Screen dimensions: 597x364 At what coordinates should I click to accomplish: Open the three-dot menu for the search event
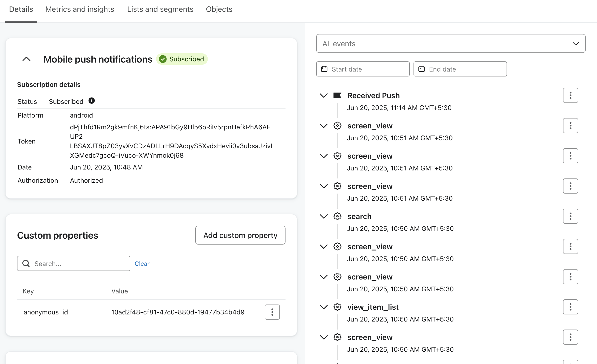click(x=570, y=216)
